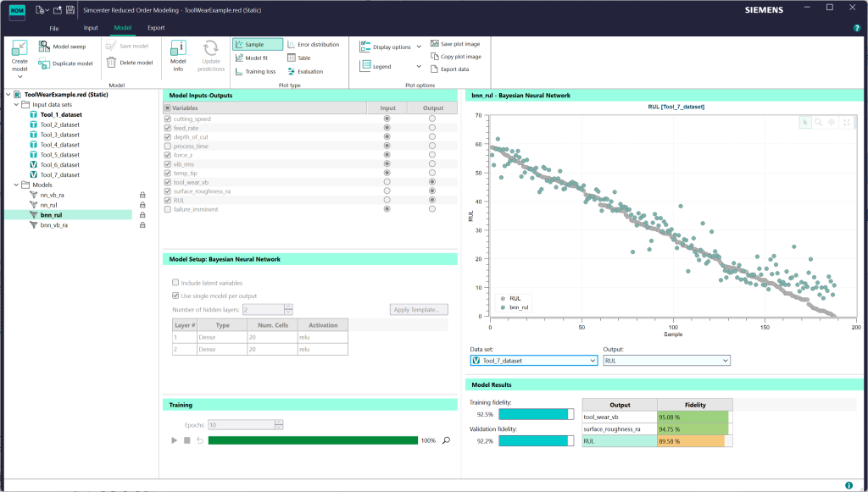Toggle Use single model per output
Image resolution: width=868 pixels, height=492 pixels.
coord(175,296)
